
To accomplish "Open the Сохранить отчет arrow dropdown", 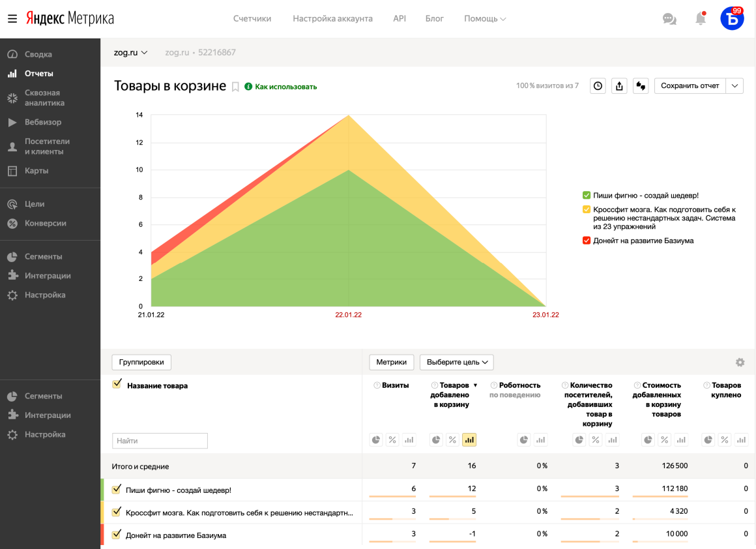I will click(x=734, y=86).
